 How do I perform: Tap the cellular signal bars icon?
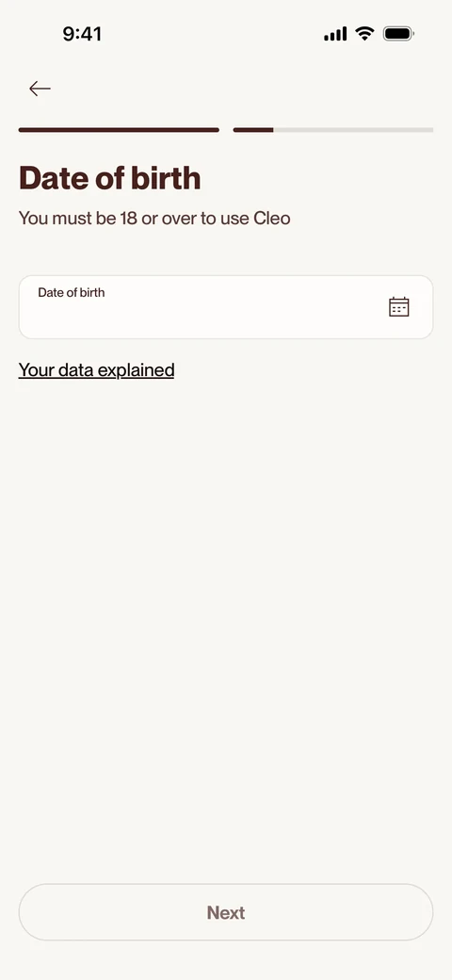click(335, 34)
